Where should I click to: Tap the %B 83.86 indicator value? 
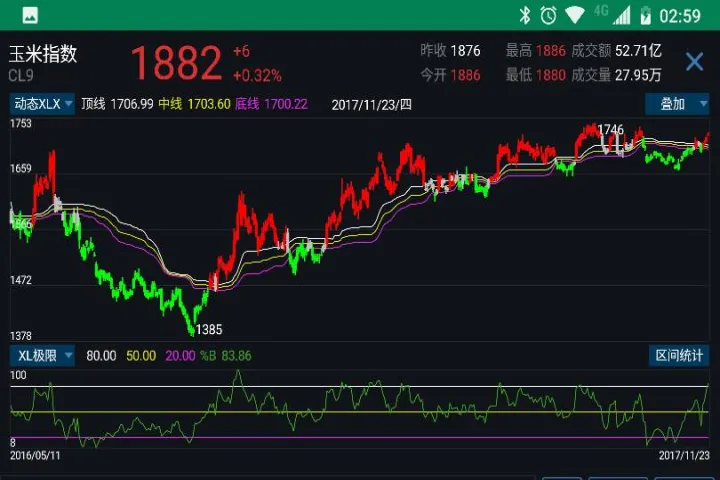226,356
